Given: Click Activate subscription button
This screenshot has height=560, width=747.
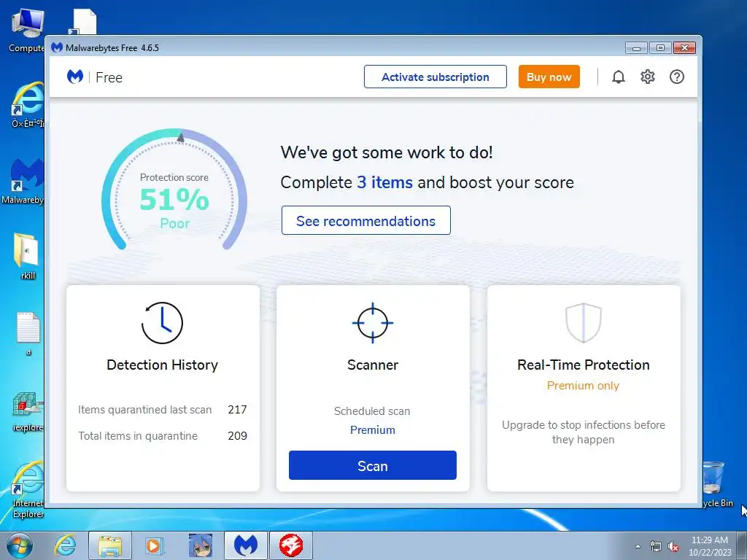Looking at the screenshot, I should [x=435, y=77].
